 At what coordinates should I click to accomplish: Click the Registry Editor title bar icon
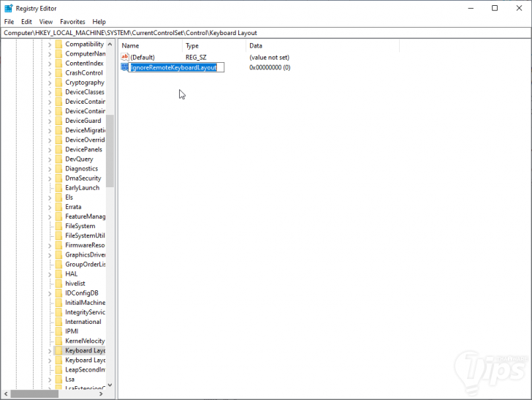click(9, 8)
